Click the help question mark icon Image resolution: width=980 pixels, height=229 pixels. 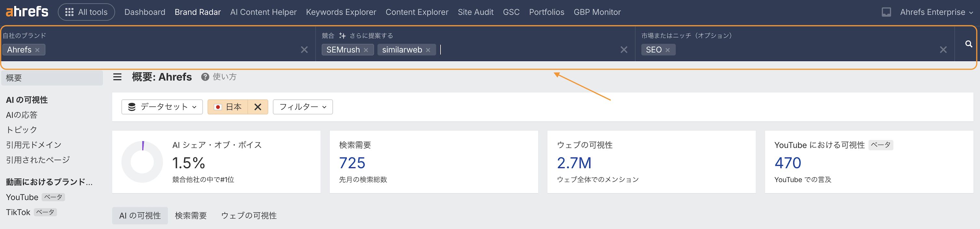click(x=205, y=77)
